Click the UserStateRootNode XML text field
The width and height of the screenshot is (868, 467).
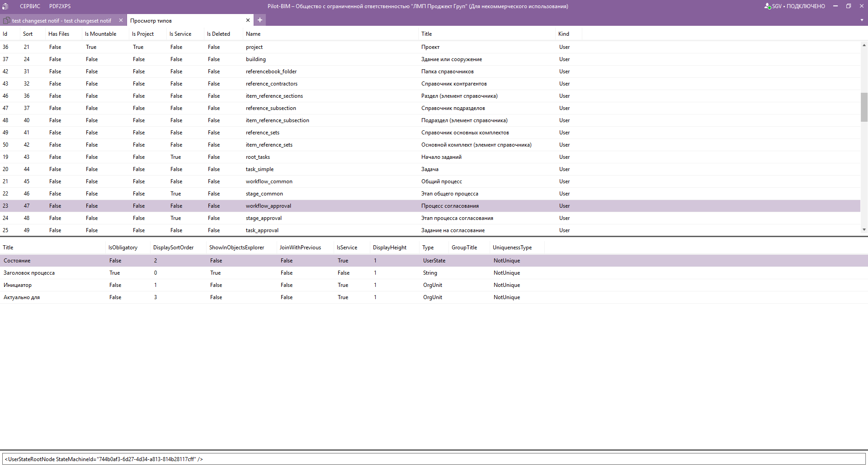(433, 459)
